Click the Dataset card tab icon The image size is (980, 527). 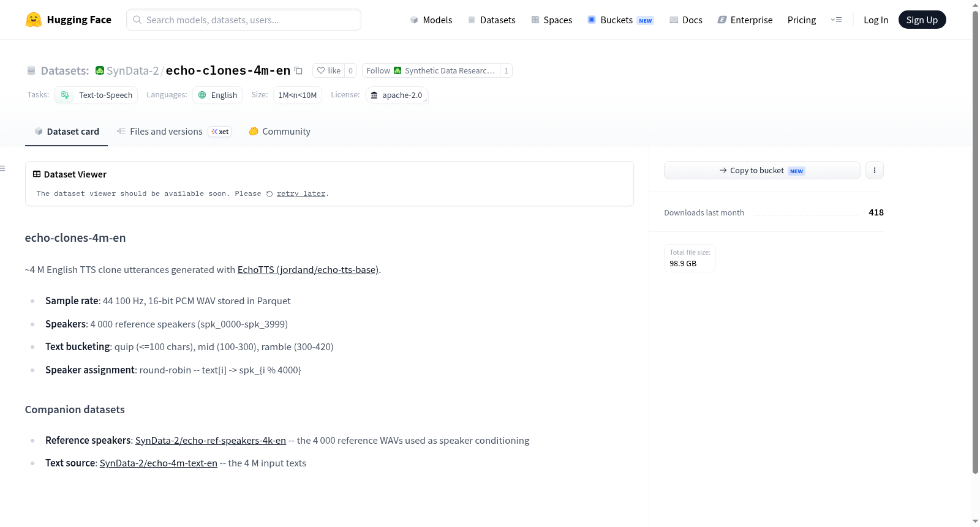[x=39, y=132]
